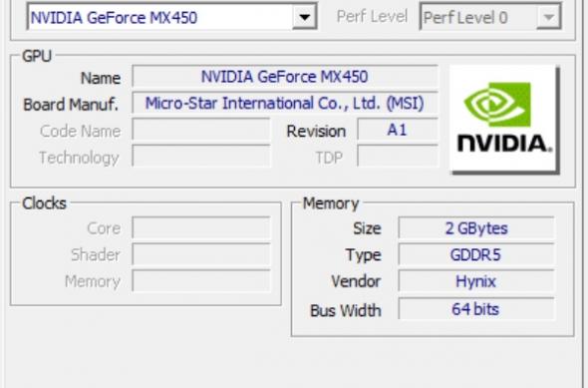Click the memory Type GDDR5 value
Screen dimensions: 588x388
coord(476,254)
